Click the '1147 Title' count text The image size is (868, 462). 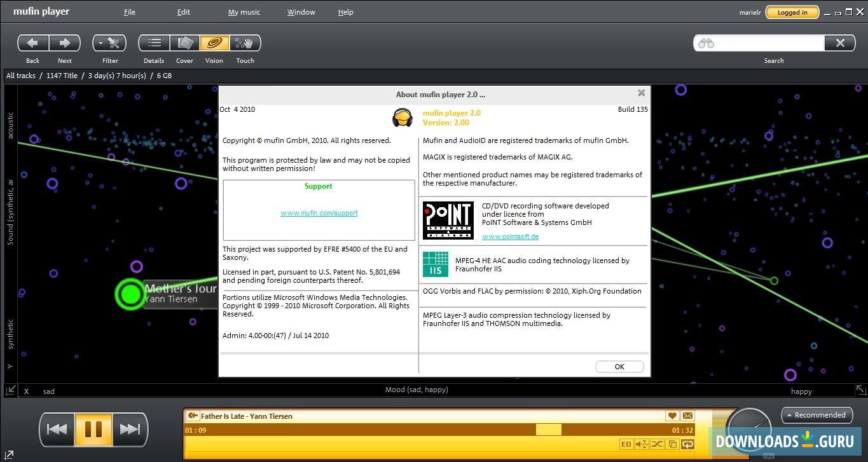point(62,76)
